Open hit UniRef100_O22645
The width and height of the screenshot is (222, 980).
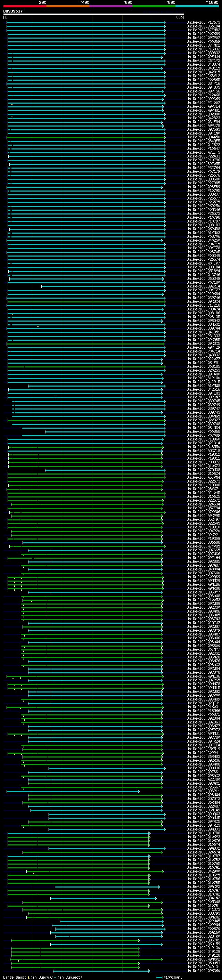click(203, 523)
